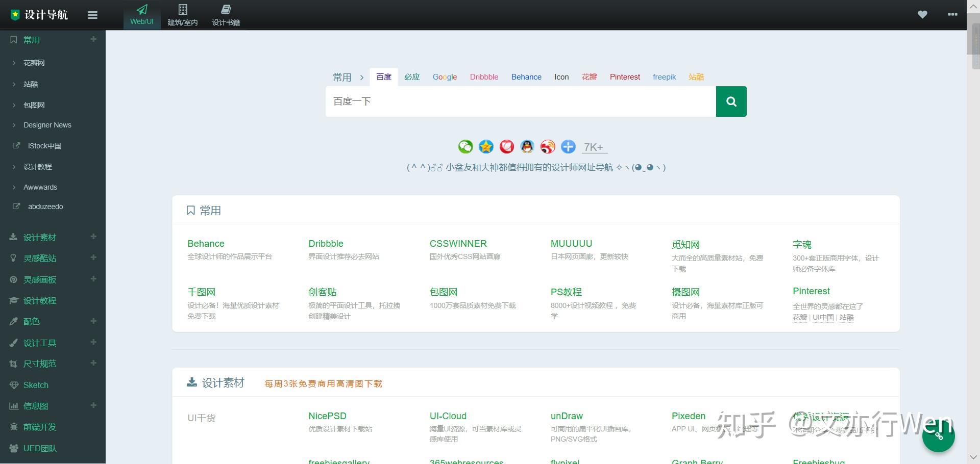The width and height of the screenshot is (980, 464).
Task: Click the 配色 eyedropper icon
Action: [14, 321]
